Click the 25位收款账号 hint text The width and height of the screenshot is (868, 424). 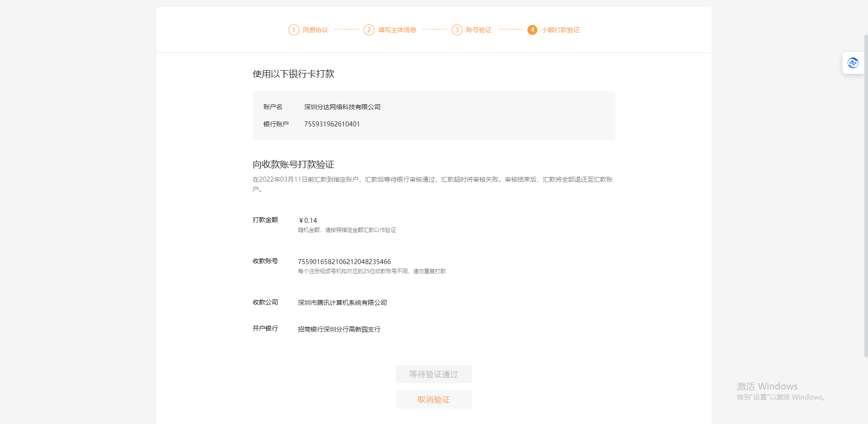tap(372, 271)
